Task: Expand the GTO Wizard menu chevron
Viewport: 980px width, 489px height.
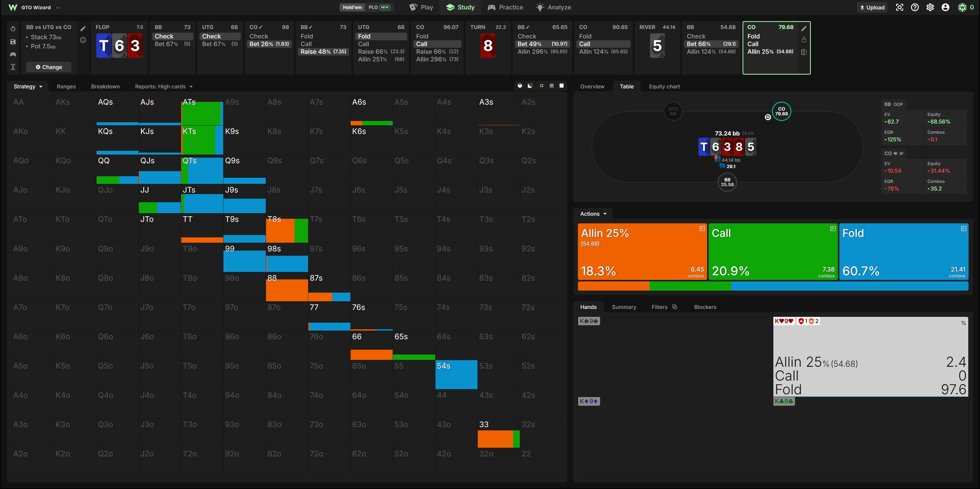Action: [x=58, y=7]
